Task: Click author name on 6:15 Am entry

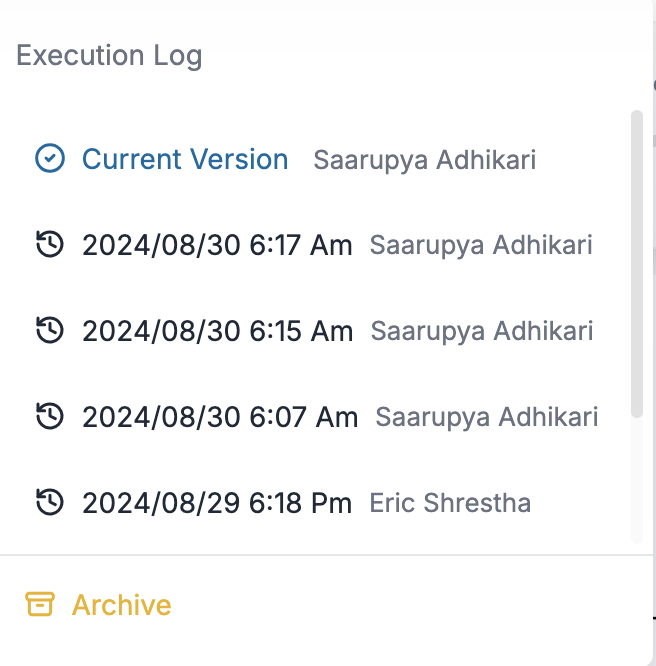Action: pyautogui.click(x=482, y=331)
